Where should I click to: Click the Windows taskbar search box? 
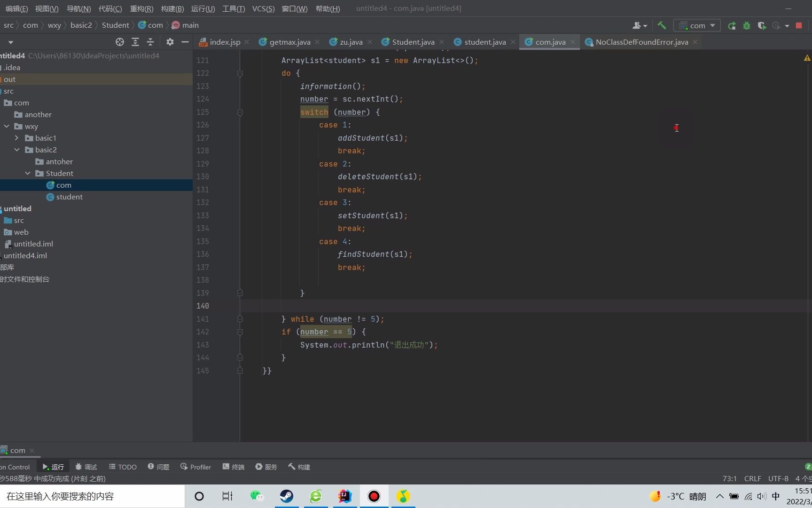92,496
